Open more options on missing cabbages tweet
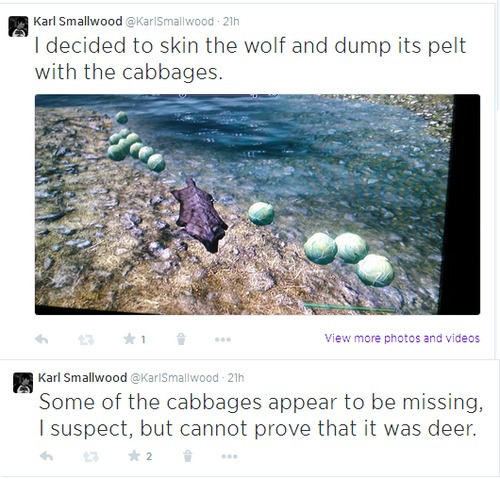Image resolution: width=500 pixels, height=479 pixels. point(230,456)
